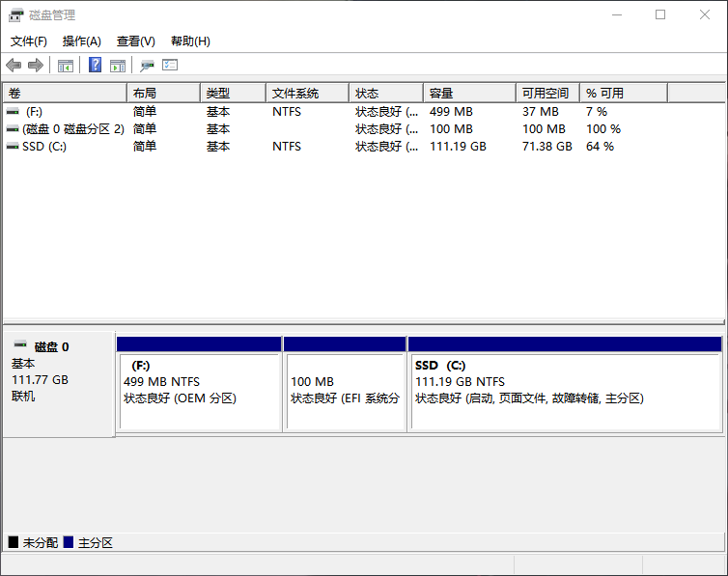Open the 操作(A) menu
Image resolution: width=728 pixels, height=576 pixels.
point(82,41)
